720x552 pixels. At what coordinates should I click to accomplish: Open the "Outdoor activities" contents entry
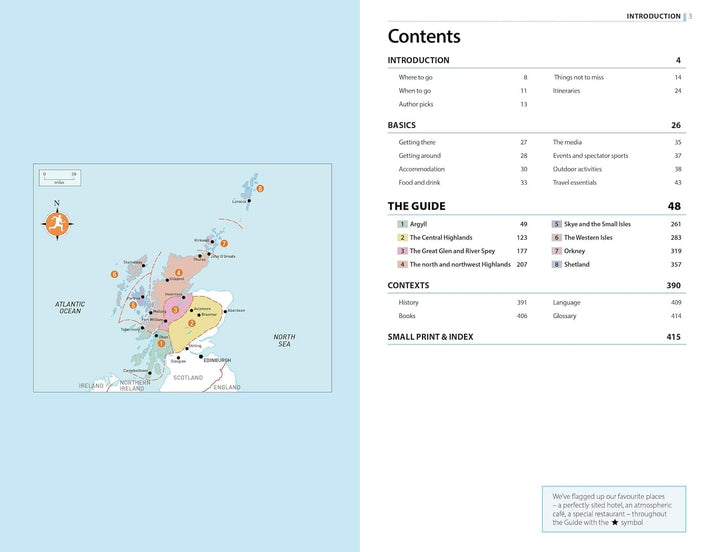pyautogui.click(x=577, y=169)
